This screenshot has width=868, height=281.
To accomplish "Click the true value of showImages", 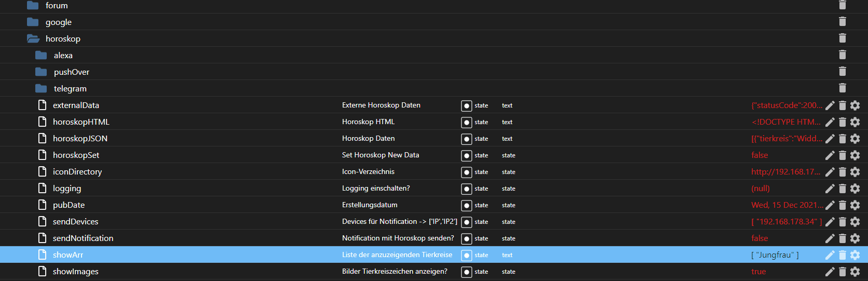I will pos(758,272).
